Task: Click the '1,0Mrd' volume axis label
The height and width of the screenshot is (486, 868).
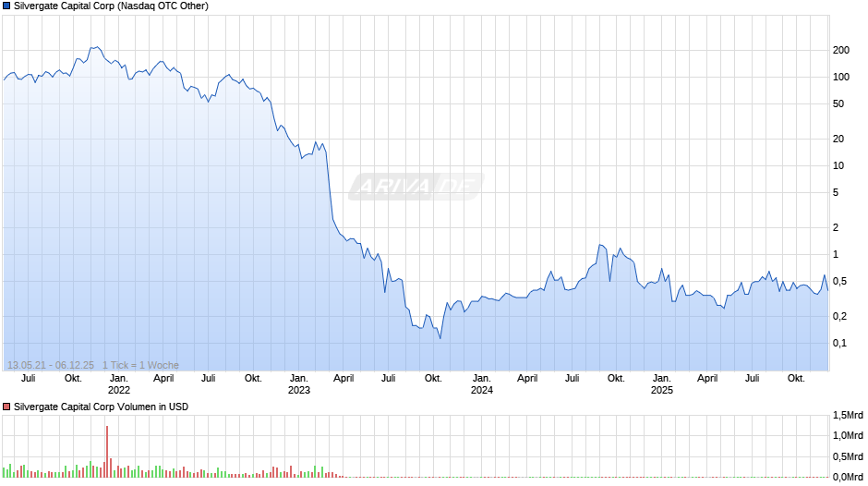Action: coord(848,435)
